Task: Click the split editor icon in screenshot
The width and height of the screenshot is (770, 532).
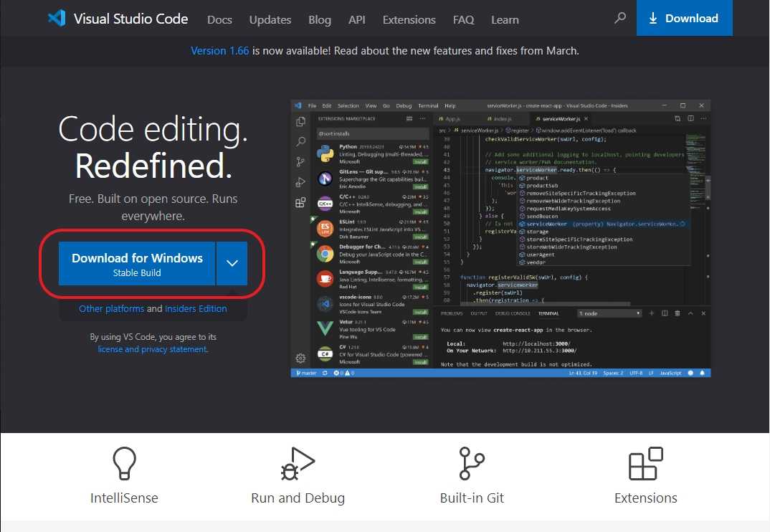Action: (690, 118)
